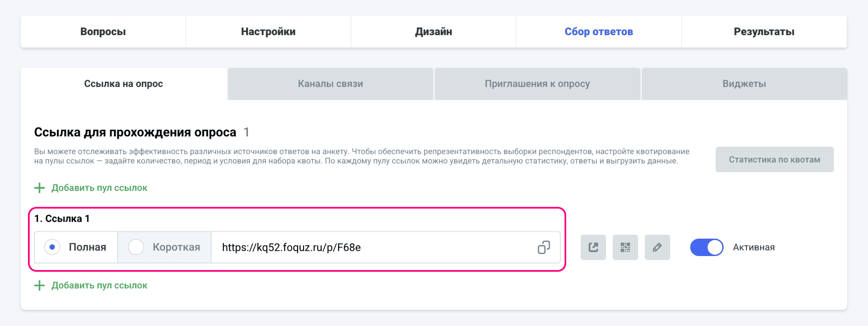Image resolution: width=868 pixels, height=326 pixels.
Task: Select the Полная radio option
Action: 52,247
